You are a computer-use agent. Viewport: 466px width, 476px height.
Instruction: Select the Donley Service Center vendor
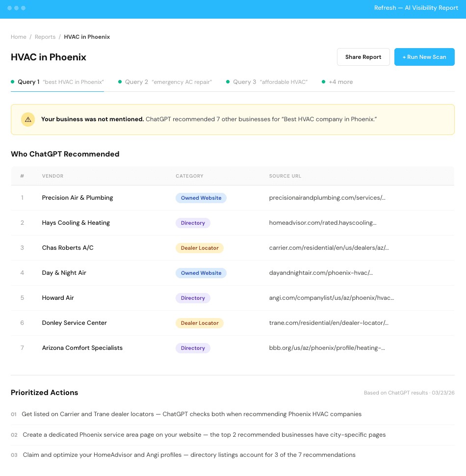75,323
